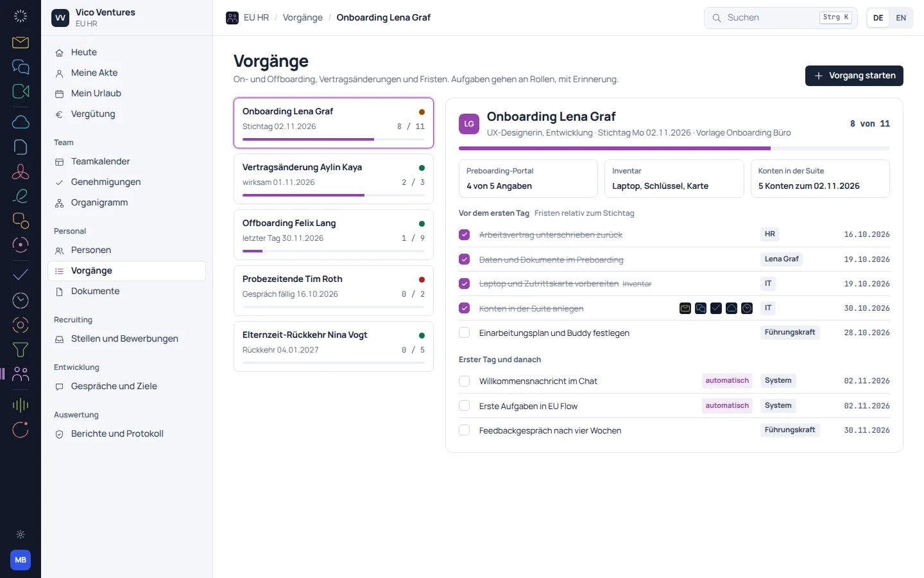This screenshot has height=578, width=924.
Task: Switch language to DE
Action: 878,18
